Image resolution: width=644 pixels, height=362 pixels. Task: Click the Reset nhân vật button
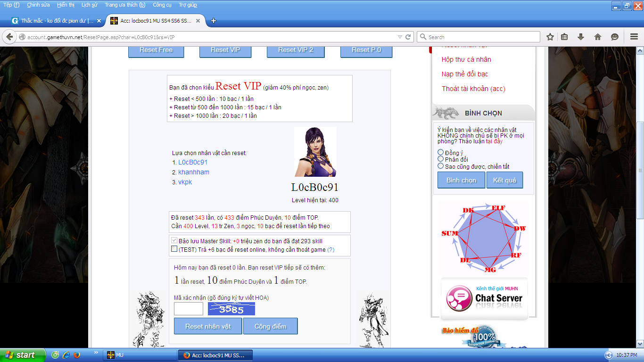click(x=208, y=326)
